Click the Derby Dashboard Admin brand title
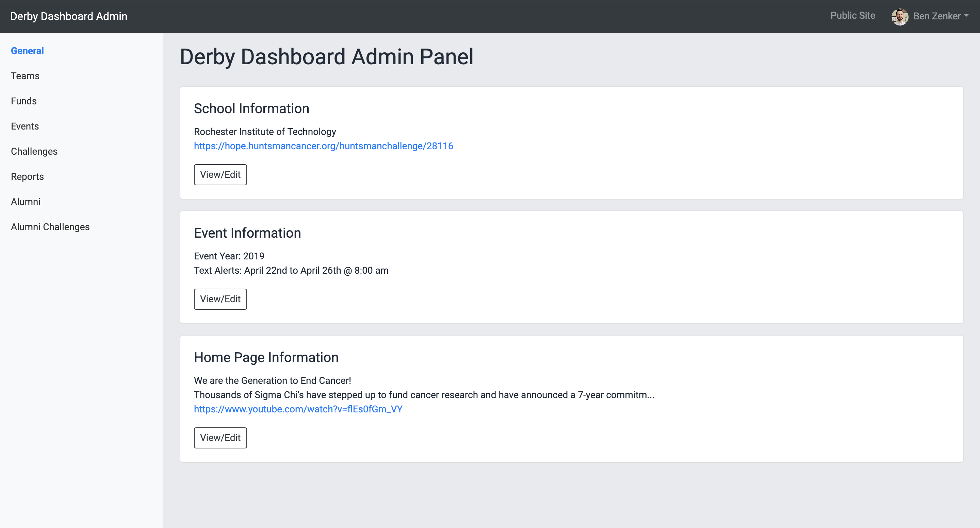 pyautogui.click(x=69, y=16)
